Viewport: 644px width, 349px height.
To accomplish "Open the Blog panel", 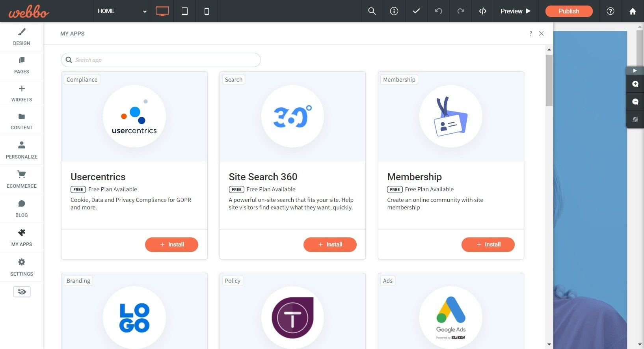I will (x=22, y=208).
